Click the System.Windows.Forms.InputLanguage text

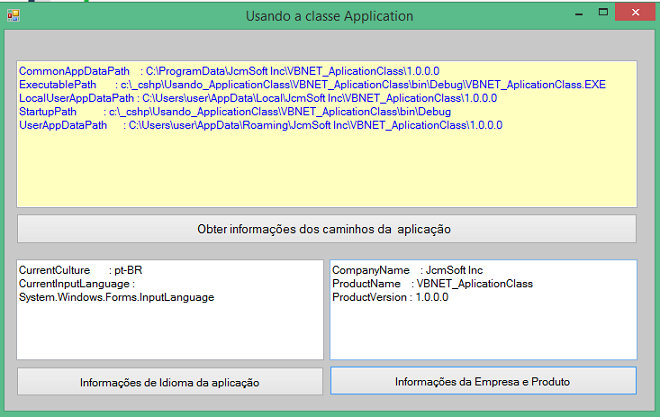(x=117, y=297)
